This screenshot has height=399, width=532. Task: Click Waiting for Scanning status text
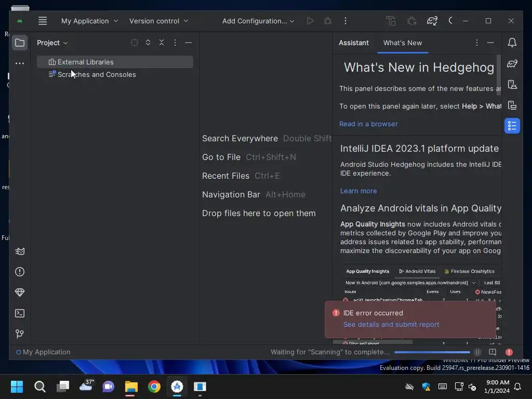330,352
